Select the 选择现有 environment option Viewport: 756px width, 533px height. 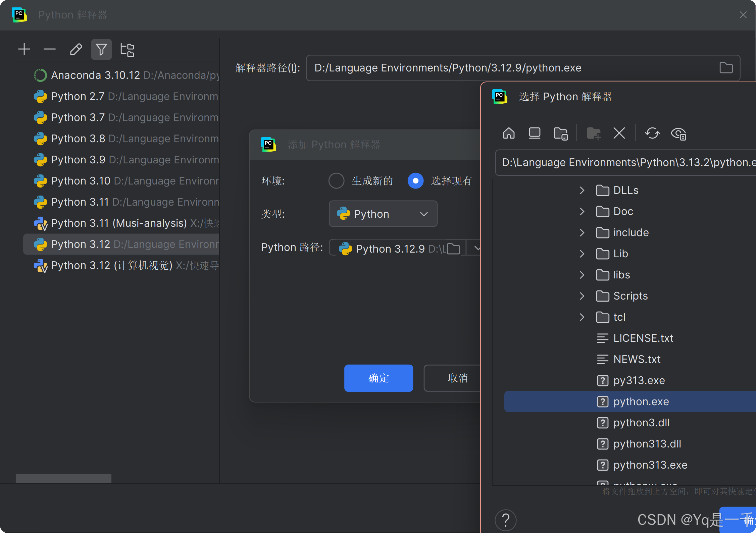coord(415,180)
